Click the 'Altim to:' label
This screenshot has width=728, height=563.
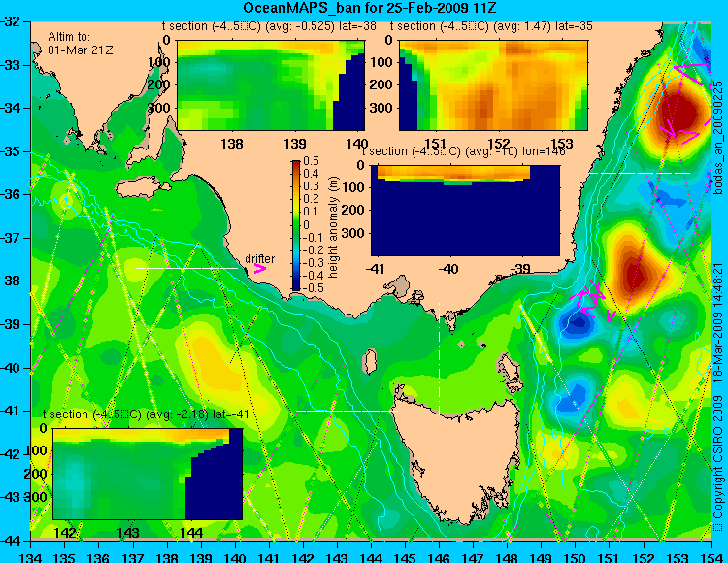[x=69, y=37]
